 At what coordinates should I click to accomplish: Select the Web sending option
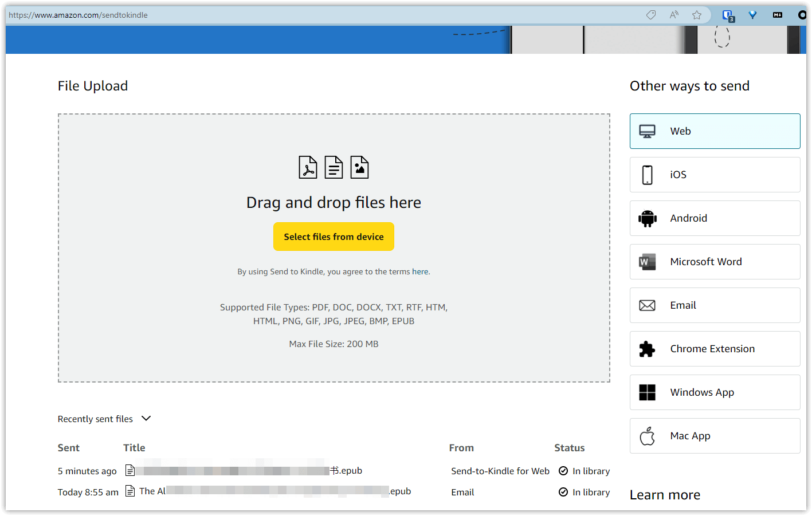[x=715, y=131]
